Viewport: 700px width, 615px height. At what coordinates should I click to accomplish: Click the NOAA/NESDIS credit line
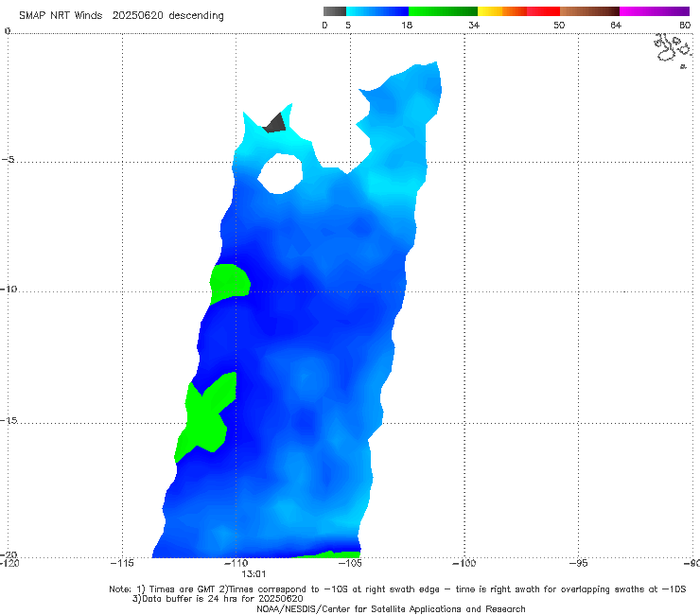point(391,608)
